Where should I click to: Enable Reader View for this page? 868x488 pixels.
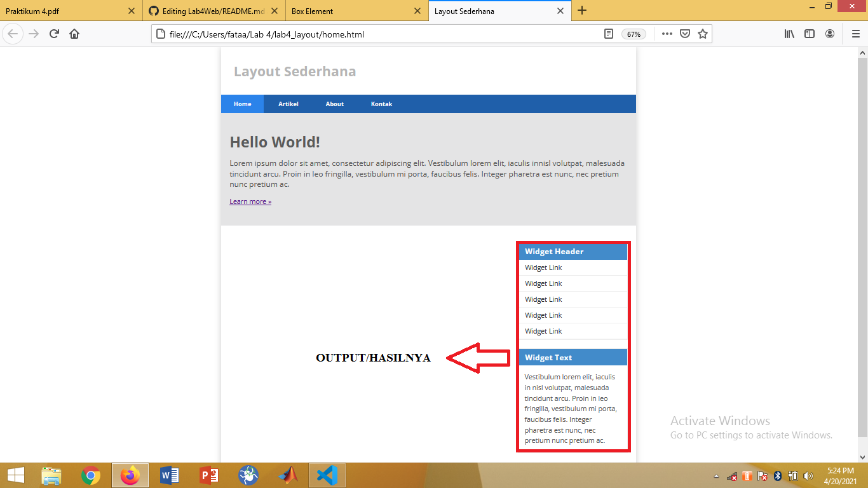[608, 34]
